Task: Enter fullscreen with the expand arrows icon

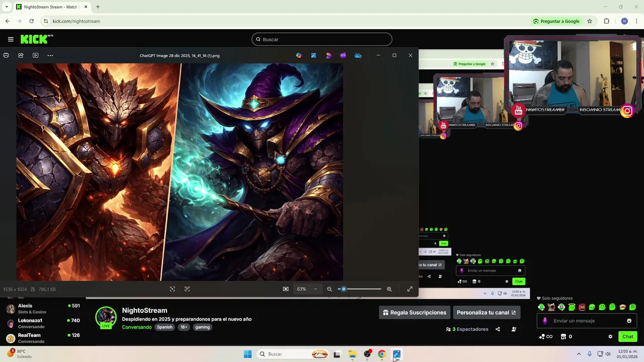Action: (x=410, y=289)
